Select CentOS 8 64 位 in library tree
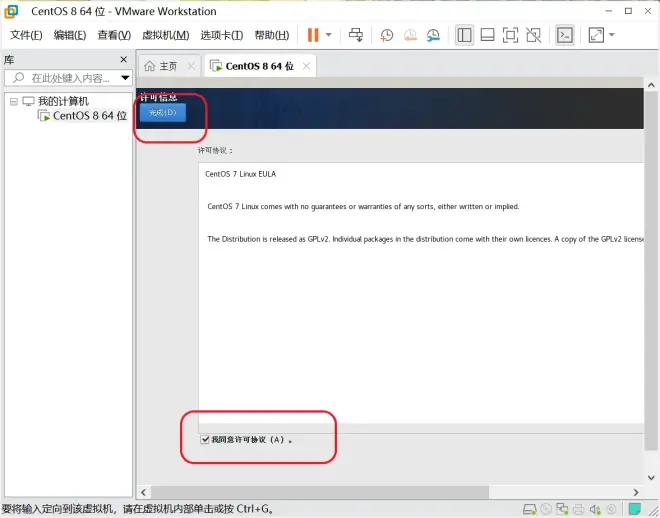This screenshot has width=660, height=518. click(90, 116)
